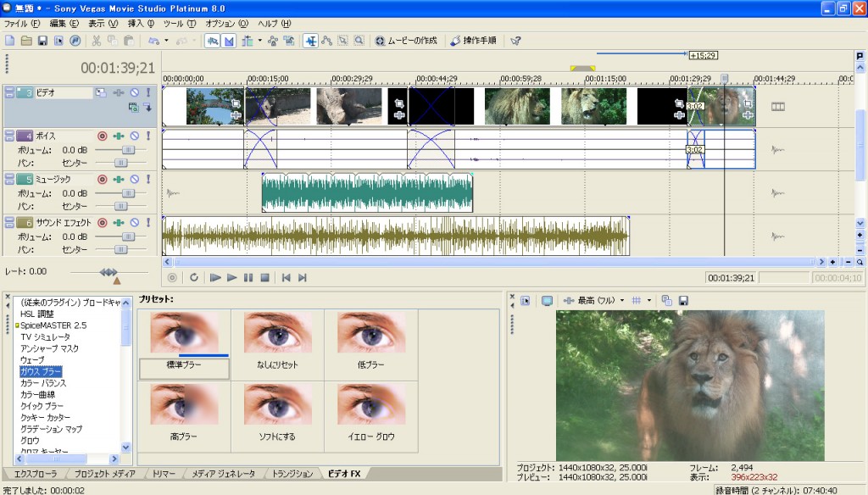868x495 pixels.
Task: Switch to the メディア ジェネレータ tab
Action: tap(223, 474)
